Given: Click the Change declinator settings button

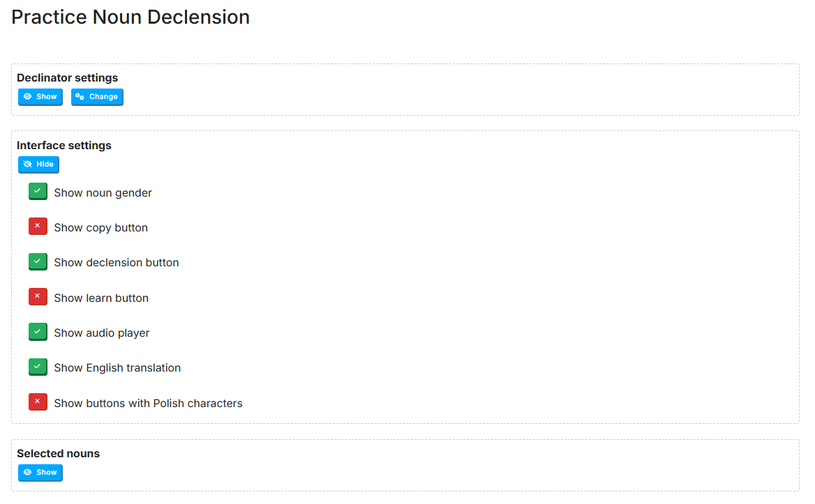Looking at the screenshot, I should 97,97.
